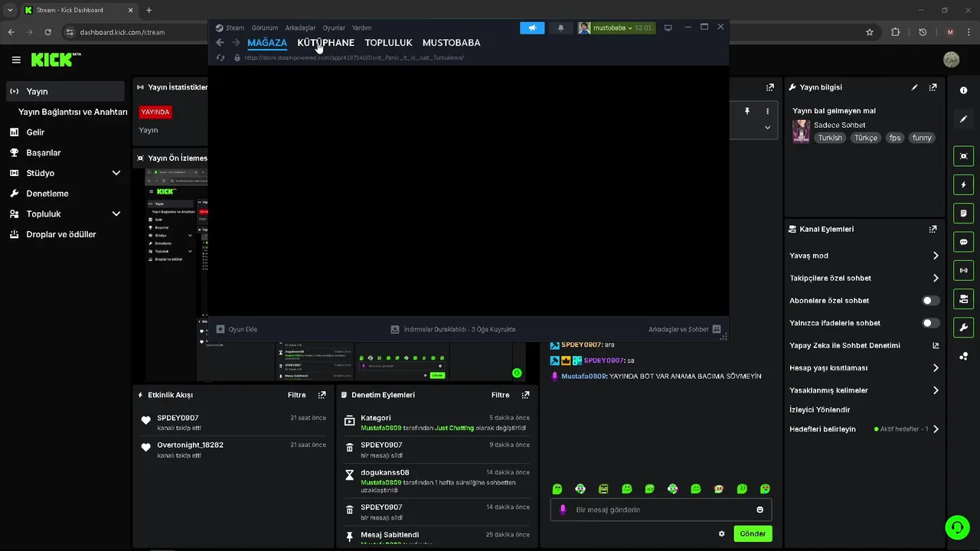Click the Gönder send button
Screen dimensions: 980x551
coord(753,533)
